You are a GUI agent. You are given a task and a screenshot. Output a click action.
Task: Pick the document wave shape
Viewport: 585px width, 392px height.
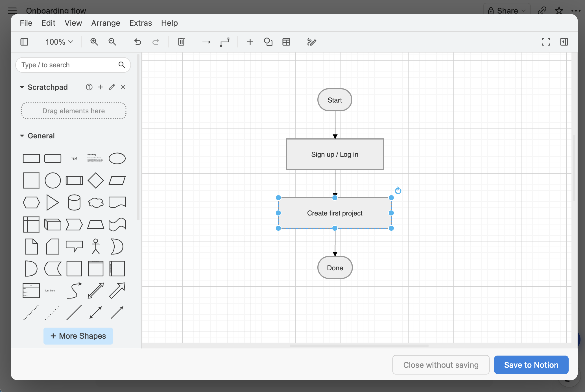pyautogui.click(x=117, y=202)
